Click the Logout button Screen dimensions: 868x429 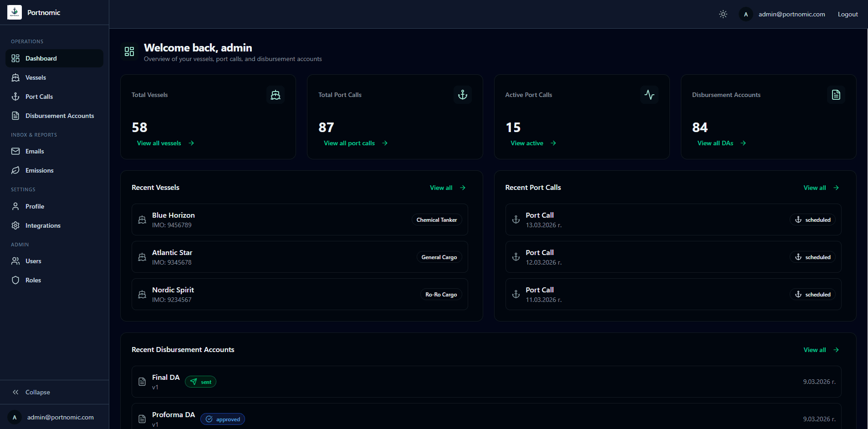pos(848,14)
